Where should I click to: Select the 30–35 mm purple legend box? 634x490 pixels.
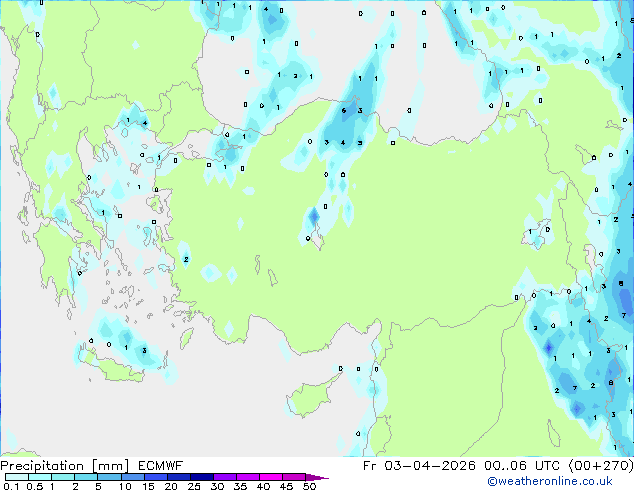tap(225, 477)
